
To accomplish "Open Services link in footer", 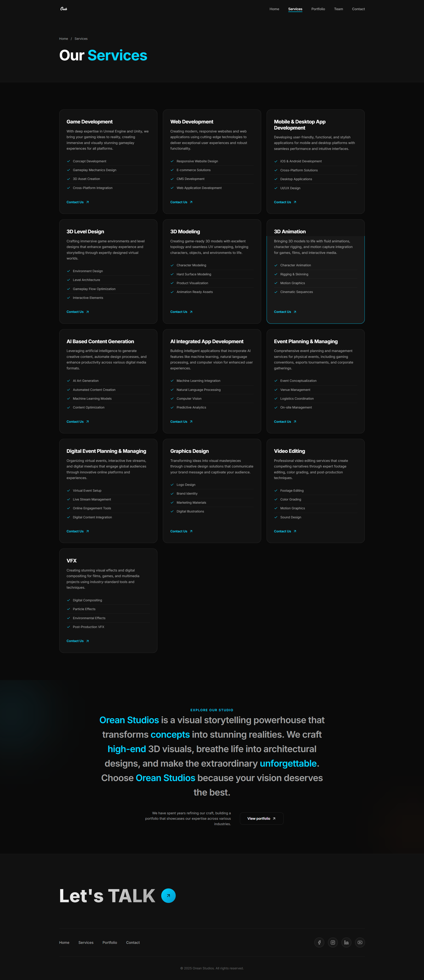I will [x=86, y=943].
